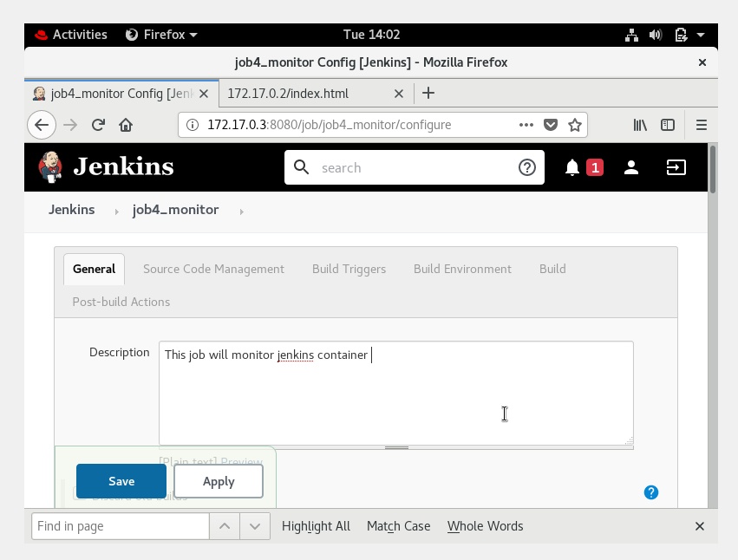Click inside the Description text area

pos(395,393)
